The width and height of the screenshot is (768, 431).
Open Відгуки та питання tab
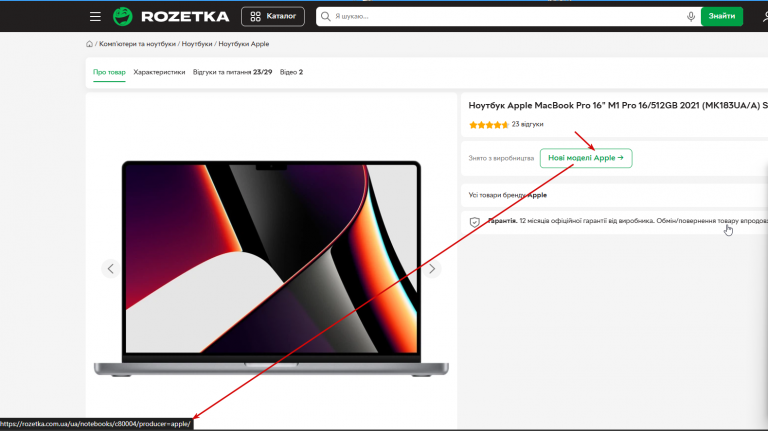click(x=232, y=72)
